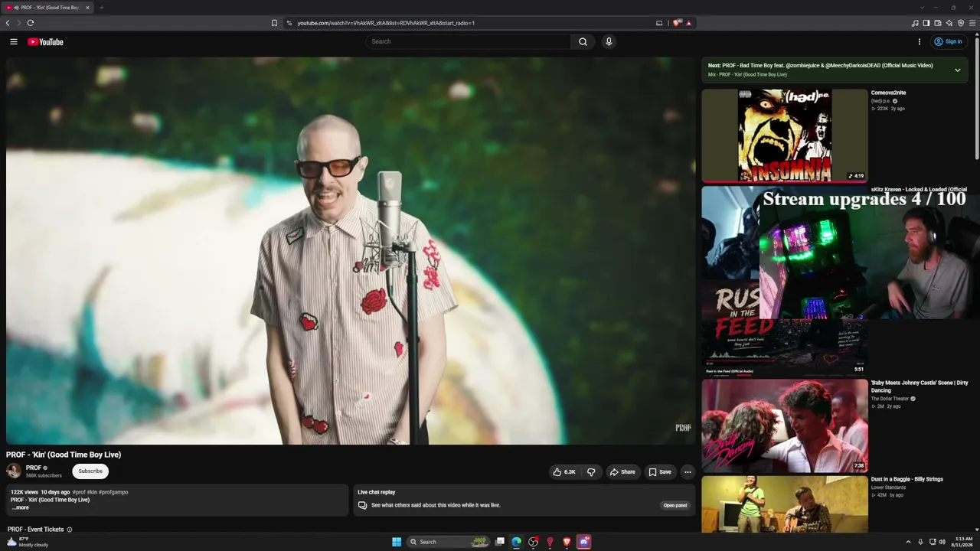Viewport: 980px width, 551px height.
Task: Click the YouTube search magnifier button
Action: click(583, 42)
